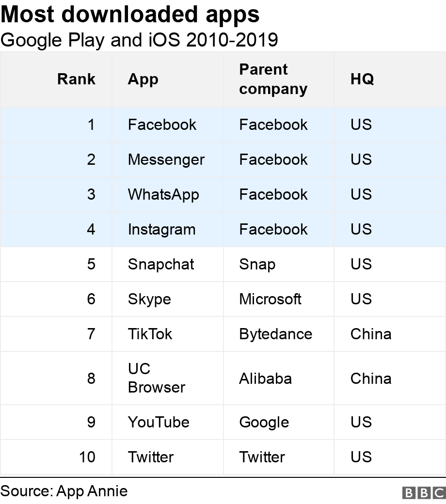Select the Facebook app cell
Image resolution: width=446 pixels, height=504 pixels.
tap(162, 125)
